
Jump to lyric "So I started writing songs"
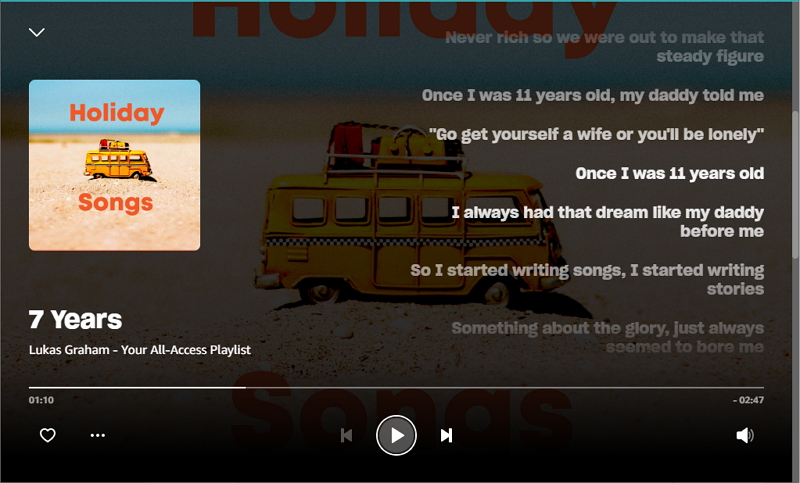pos(587,279)
